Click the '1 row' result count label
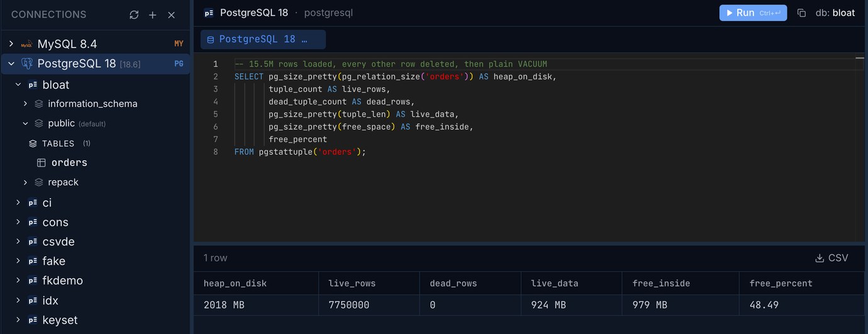This screenshot has width=868, height=334. coord(215,258)
